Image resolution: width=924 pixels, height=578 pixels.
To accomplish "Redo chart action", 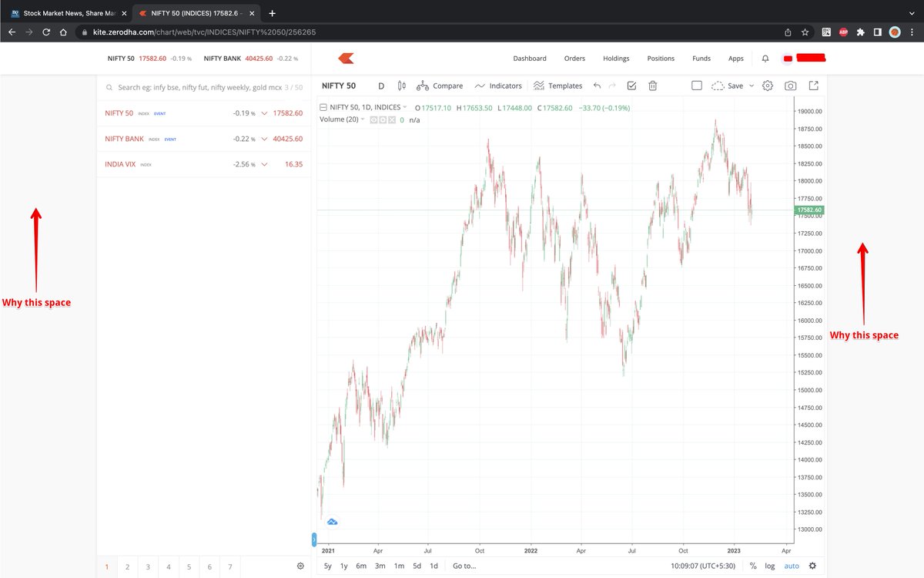I will point(613,86).
